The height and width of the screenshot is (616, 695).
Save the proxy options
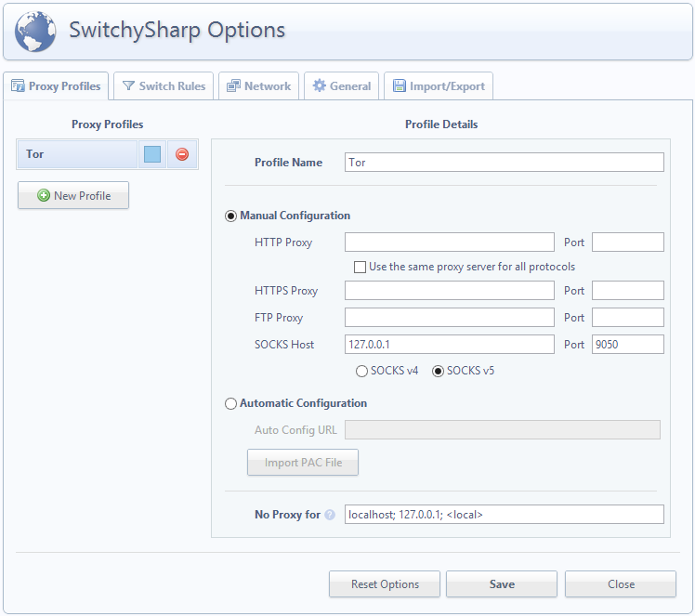pyautogui.click(x=502, y=584)
